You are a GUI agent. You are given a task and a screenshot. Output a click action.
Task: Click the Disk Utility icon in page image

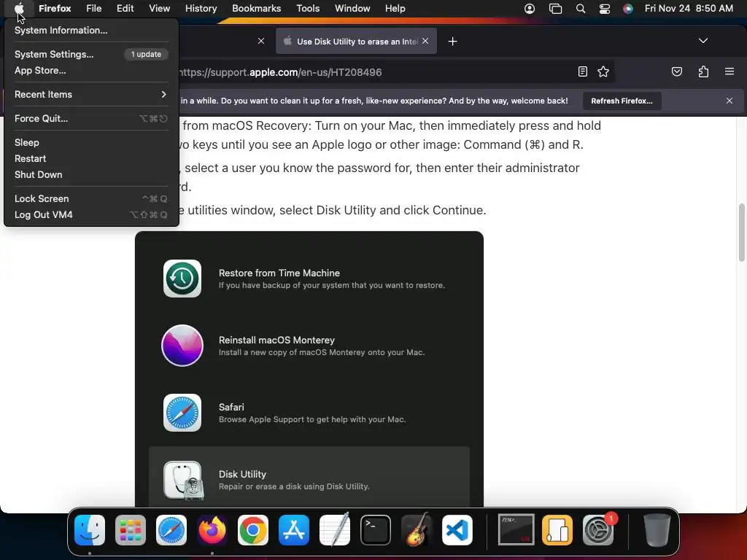tap(183, 481)
